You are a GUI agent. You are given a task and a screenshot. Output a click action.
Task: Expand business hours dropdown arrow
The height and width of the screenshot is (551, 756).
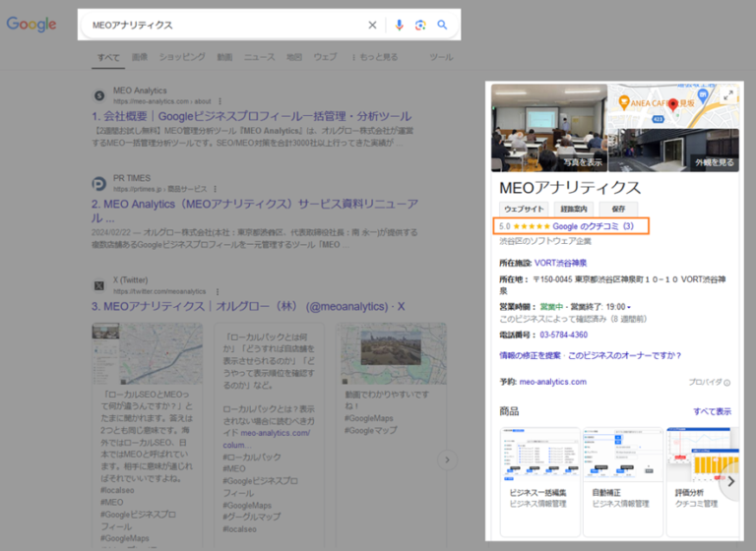tap(629, 307)
